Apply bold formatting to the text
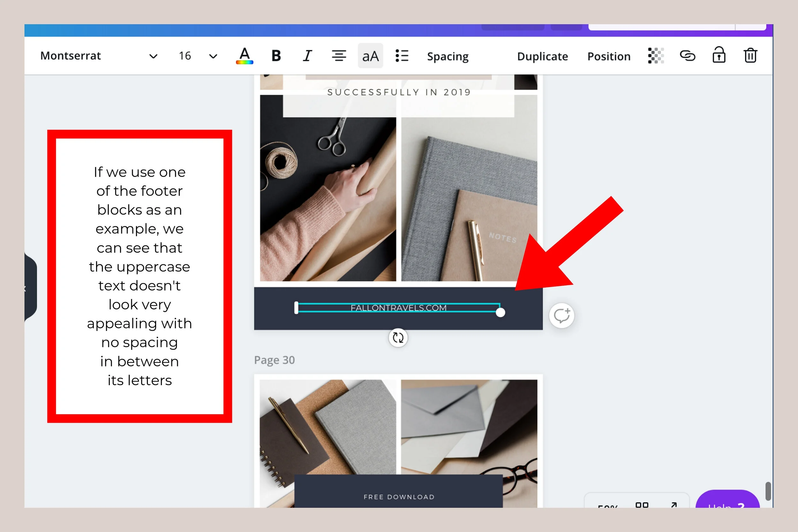The image size is (798, 532). point(276,56)
